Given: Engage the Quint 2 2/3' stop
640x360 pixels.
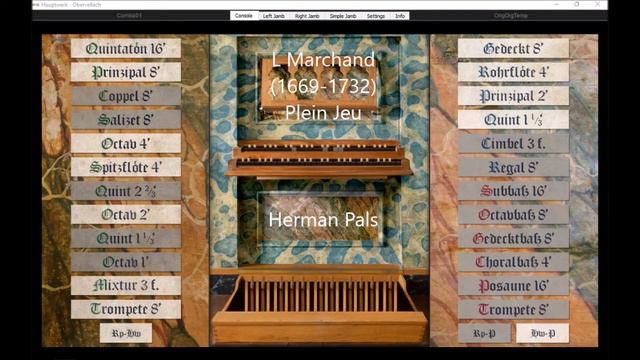Looking at the screenshot, I should pyautogui.click(x=126, y=191).
